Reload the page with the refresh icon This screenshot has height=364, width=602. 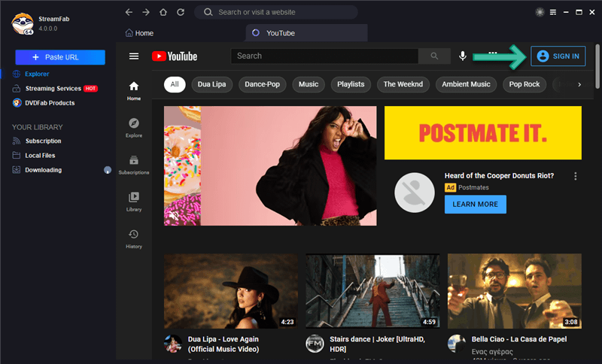pos(181,12)
